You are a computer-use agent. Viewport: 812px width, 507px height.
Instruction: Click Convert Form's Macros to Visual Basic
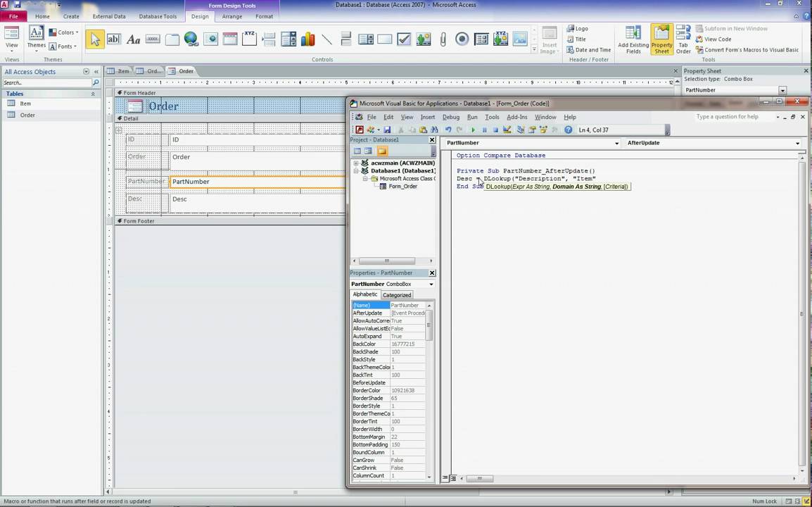pyautogui.click(x=747, y=50)
